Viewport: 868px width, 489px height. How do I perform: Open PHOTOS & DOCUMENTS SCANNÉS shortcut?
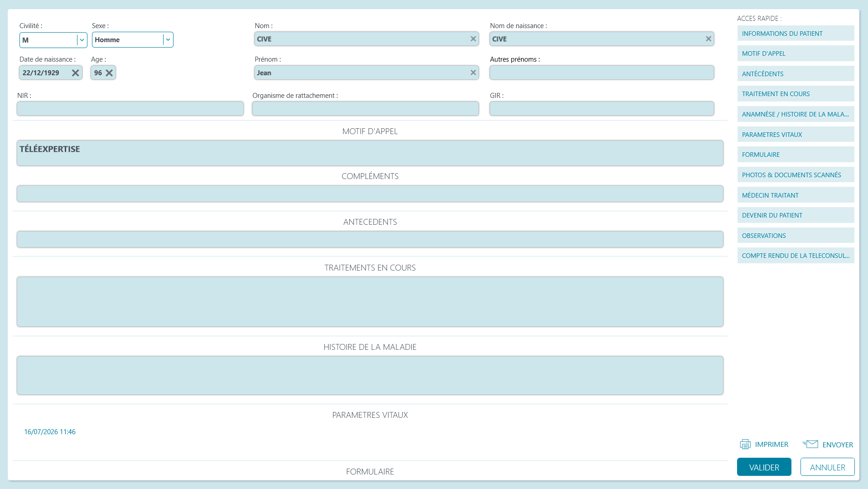tap(796, 175)
